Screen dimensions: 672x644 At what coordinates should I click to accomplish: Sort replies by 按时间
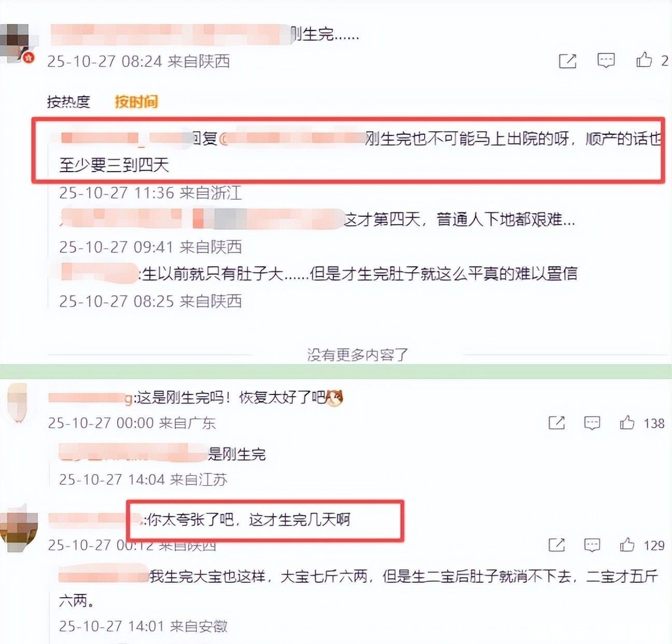136,102
